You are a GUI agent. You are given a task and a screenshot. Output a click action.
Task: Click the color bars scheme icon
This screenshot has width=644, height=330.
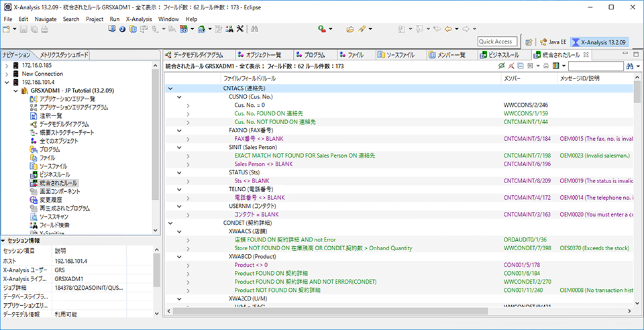(x=555, y=66)
